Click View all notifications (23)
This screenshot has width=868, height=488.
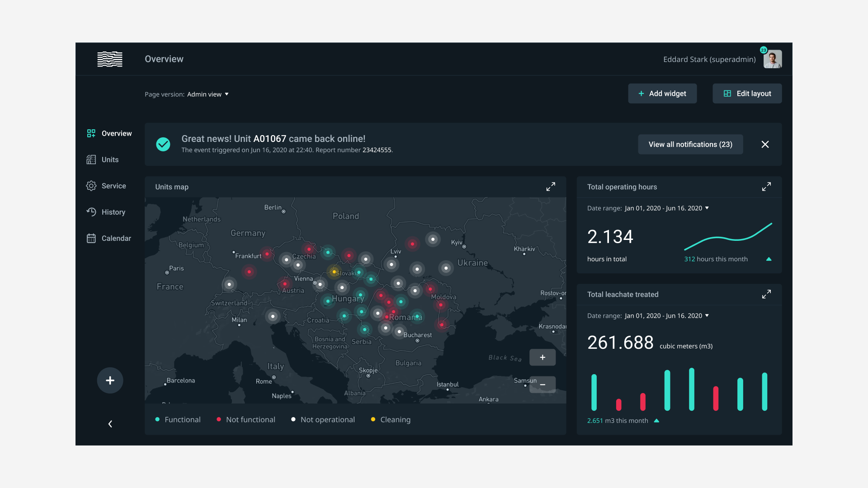tap(690, 144)
